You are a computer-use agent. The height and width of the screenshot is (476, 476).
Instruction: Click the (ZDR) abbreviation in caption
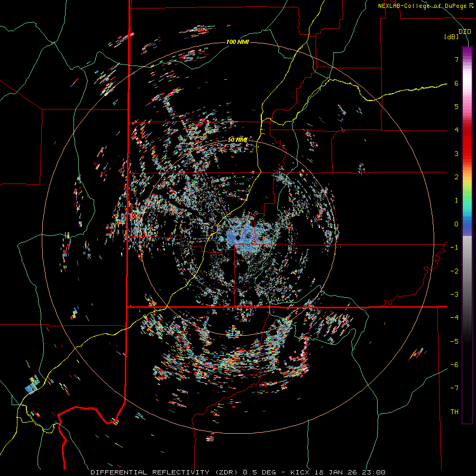pyautogui.click(x=225, y=472)
